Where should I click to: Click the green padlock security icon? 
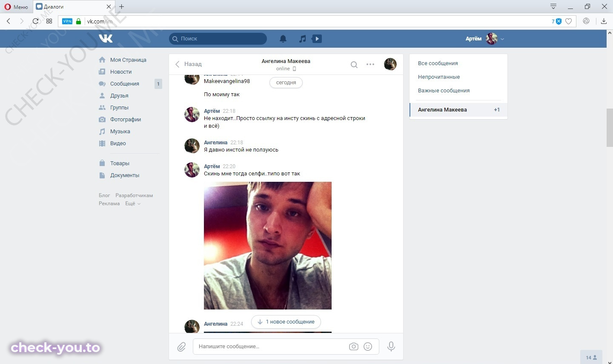point(78,21)
